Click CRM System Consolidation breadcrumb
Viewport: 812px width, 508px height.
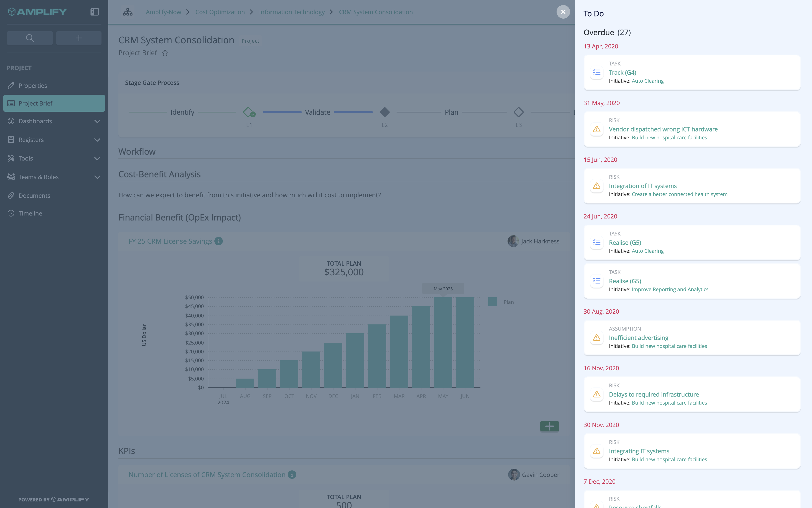tap(376, 12)
